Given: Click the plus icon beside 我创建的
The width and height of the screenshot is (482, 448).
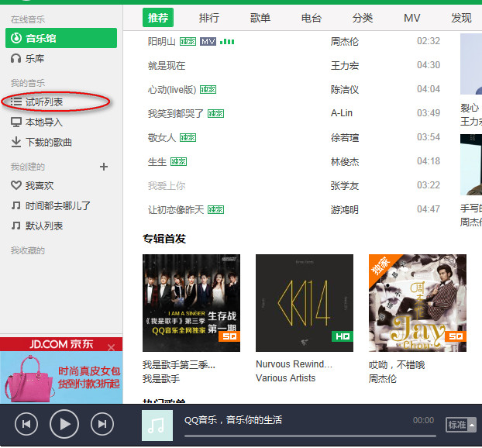Looking at the screenshot, I should tap(104, 167).
